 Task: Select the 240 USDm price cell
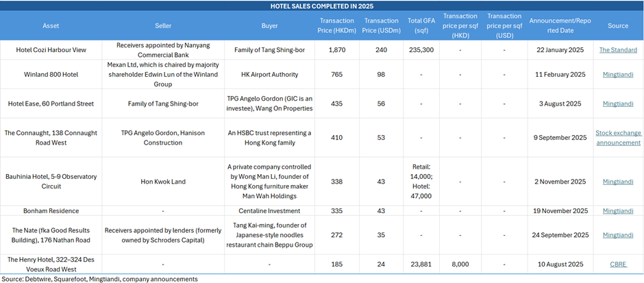[381, 50]
